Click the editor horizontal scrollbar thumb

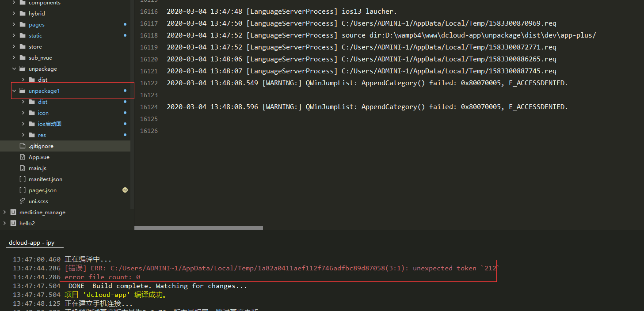[x=198, y=228]
